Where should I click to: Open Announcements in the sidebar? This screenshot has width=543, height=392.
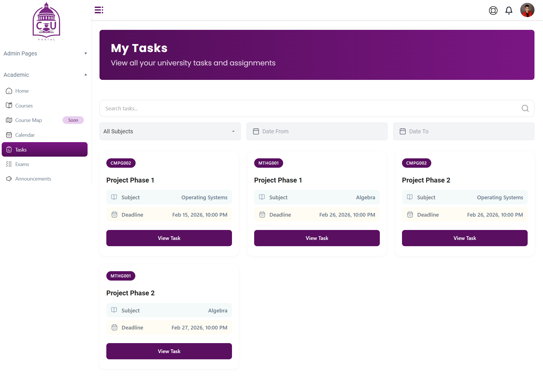[33, 179]
